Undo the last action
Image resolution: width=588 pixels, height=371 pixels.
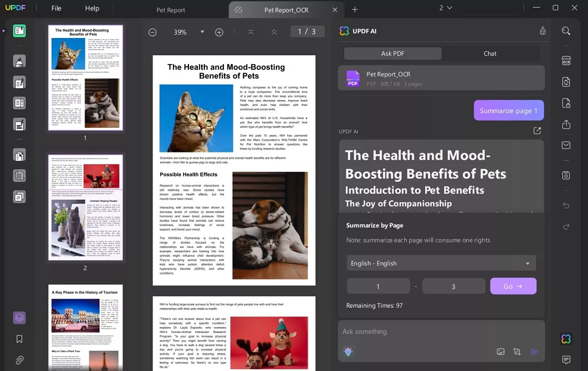pos(566,205)
